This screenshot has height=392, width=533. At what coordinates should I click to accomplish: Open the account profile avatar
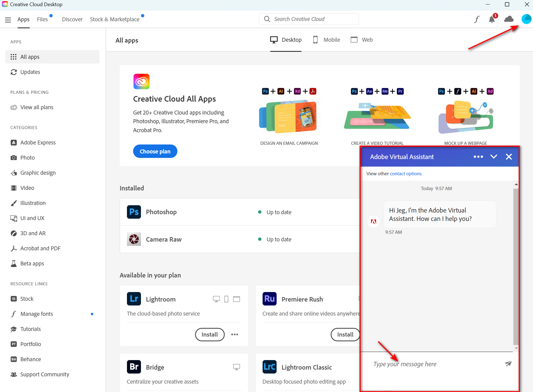pos(527,19)
